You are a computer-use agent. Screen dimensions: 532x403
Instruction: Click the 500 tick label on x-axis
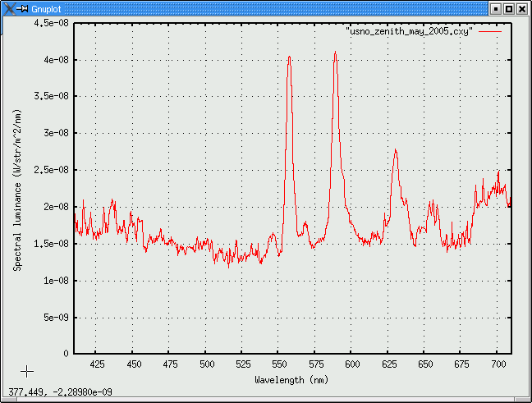click(x=206, y=364)
